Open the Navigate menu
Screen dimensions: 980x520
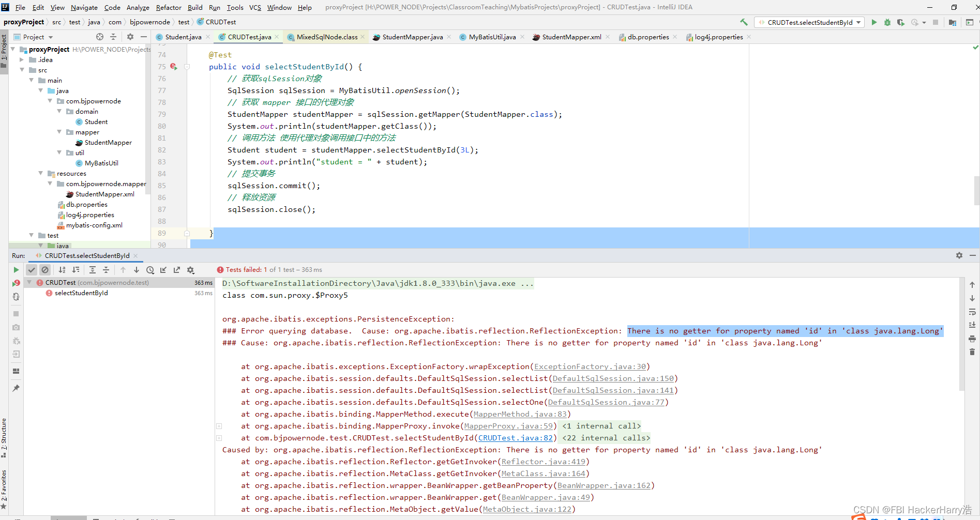tap(84, 7)
